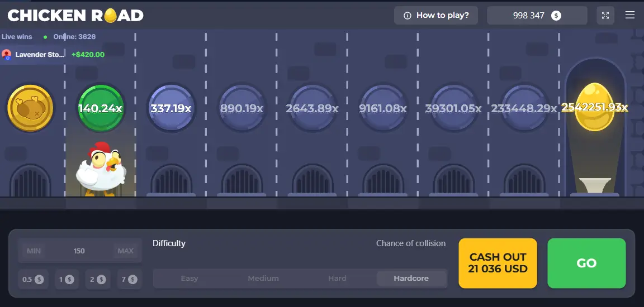This screenshot has height=307, width=644.
Task: Click the Lavender Sto... live win entry
Action: (x=53, y=55)
